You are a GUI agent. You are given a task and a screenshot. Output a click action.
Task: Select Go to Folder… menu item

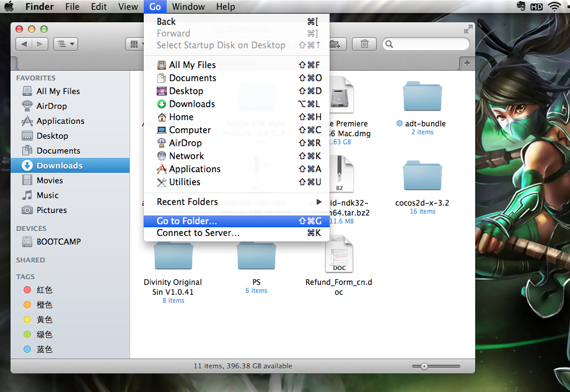point(237,221)
